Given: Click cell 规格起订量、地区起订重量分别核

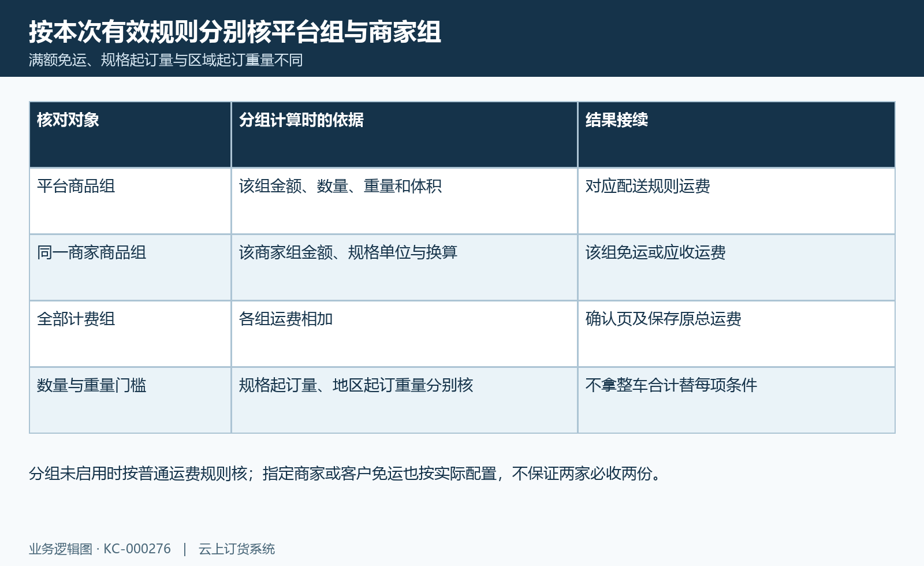Looking at the screenshot, I should pos(404,400).
